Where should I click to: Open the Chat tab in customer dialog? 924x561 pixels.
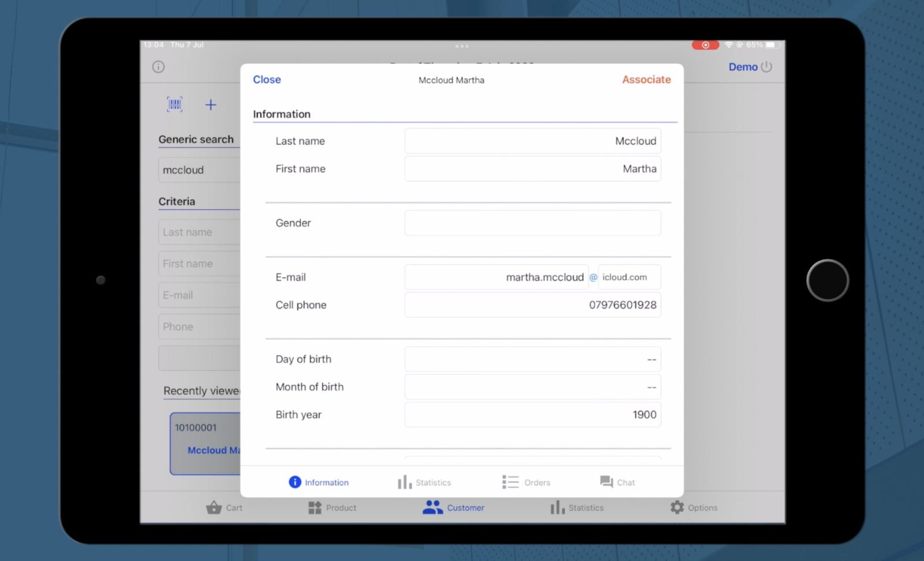(617, 482)
